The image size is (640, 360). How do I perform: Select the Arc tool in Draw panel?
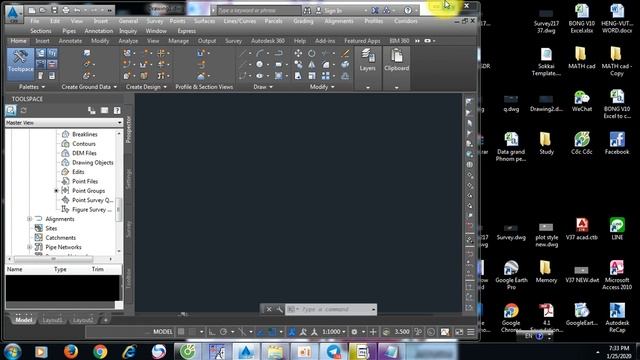click(x=260, y=53)
